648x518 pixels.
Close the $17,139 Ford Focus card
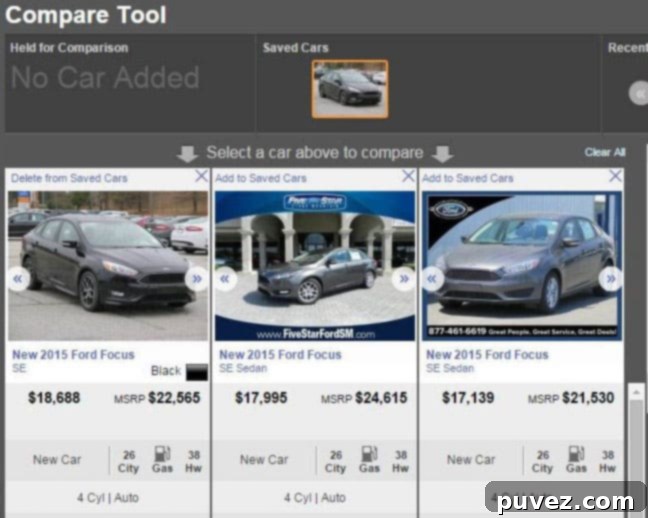[x=615, y=176]
